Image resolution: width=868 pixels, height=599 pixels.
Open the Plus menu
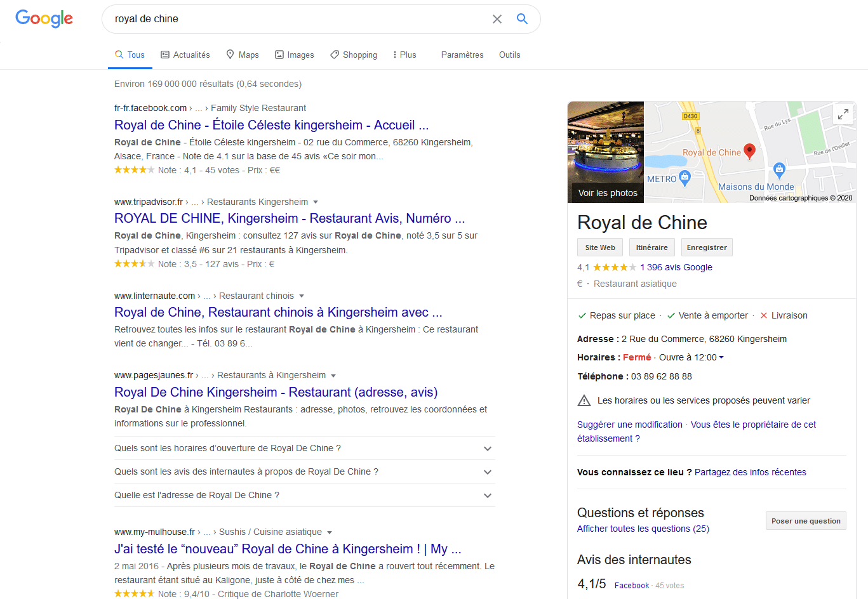coord(404,55)
